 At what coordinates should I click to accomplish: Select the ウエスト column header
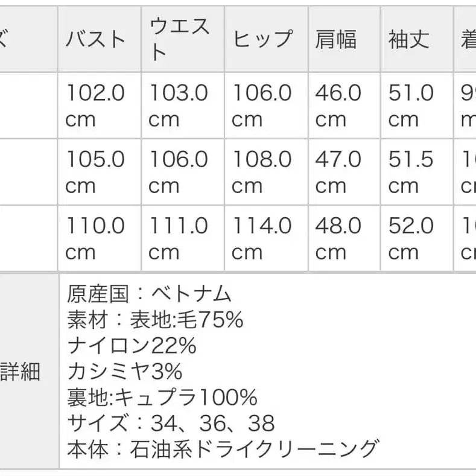coord(179,40)
